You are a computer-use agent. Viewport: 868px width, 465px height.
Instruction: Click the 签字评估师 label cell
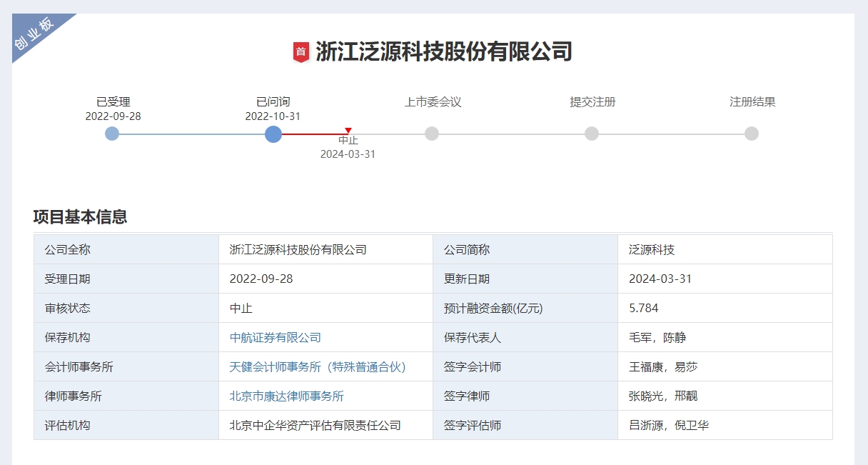coord(525,426)
